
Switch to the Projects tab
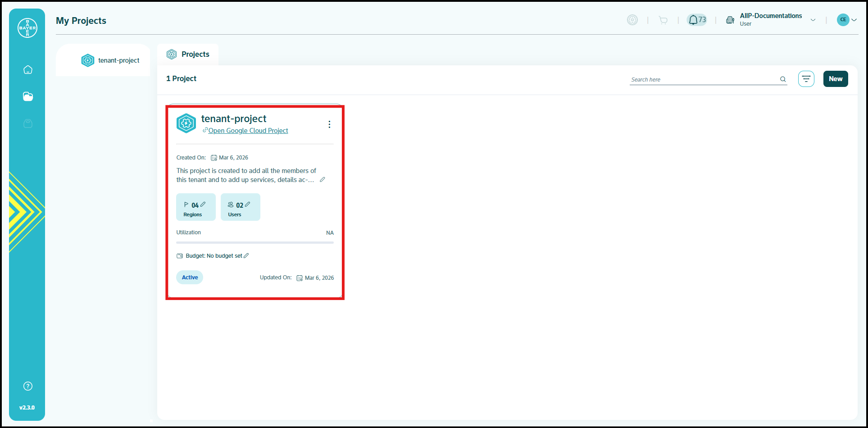tap(188, 55)
